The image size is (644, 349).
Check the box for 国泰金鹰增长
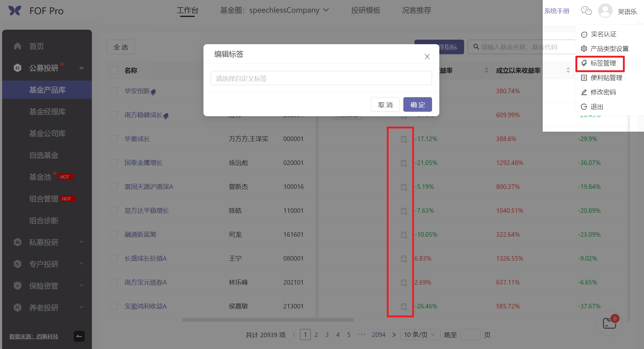click(x=114, y=163)
